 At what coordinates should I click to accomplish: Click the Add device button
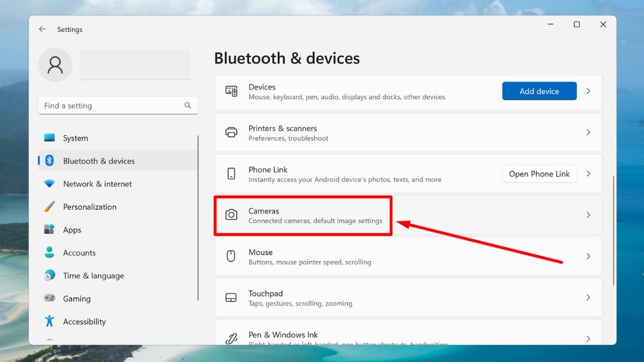tap(539, 91)
